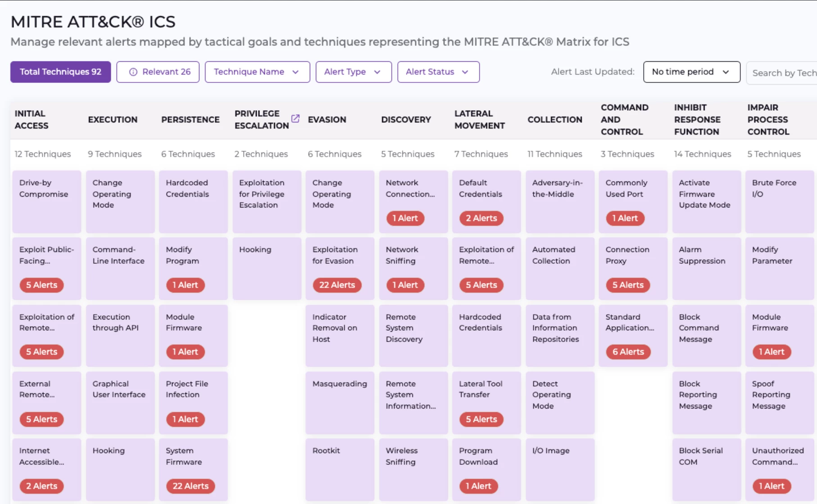Image resolution: width=817 pixels, height=504 pixels.
Task: Expand the Technique Name dropdown
Action: tap(257, 72)
